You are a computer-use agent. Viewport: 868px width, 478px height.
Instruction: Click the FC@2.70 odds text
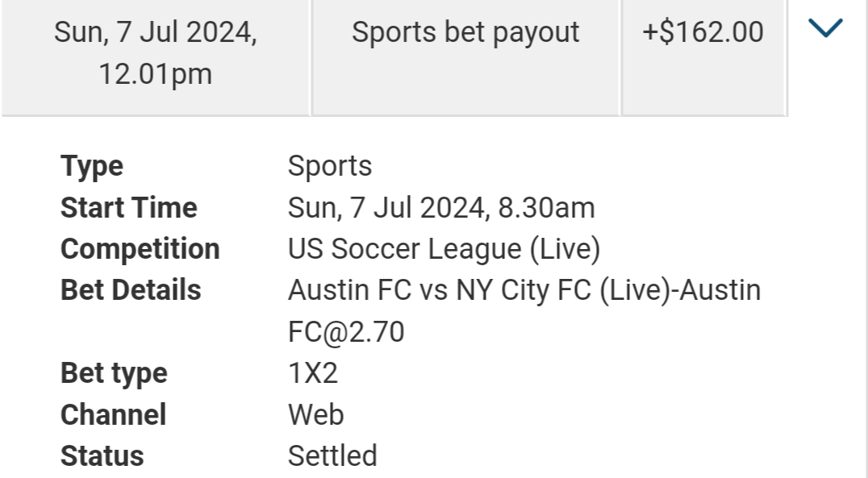click(346, 332)
